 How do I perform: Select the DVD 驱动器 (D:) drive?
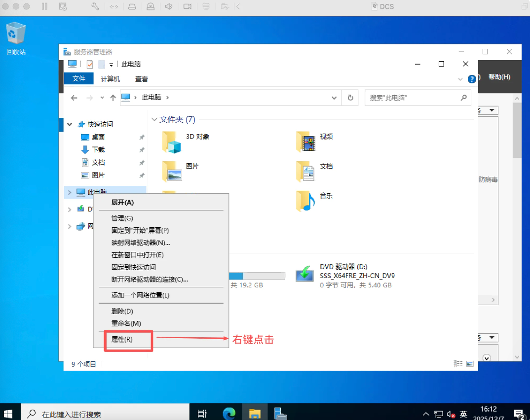[305, 274]
